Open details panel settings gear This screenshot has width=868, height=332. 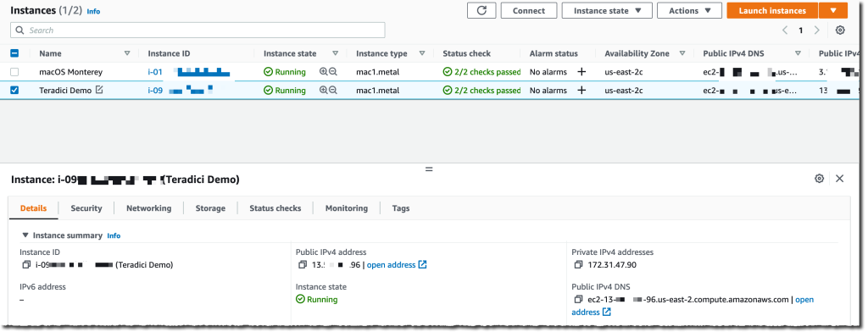(820, 178)
